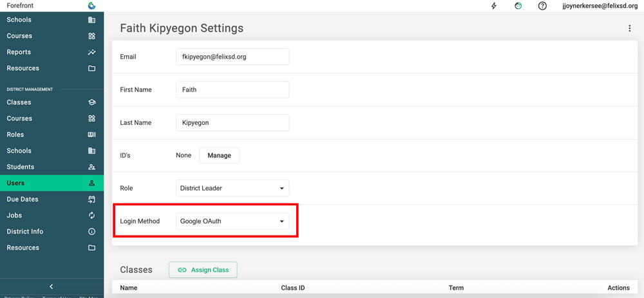Click the Assign Class button
The height and width of the screenshot is (298, 644).
pos(203,270)
